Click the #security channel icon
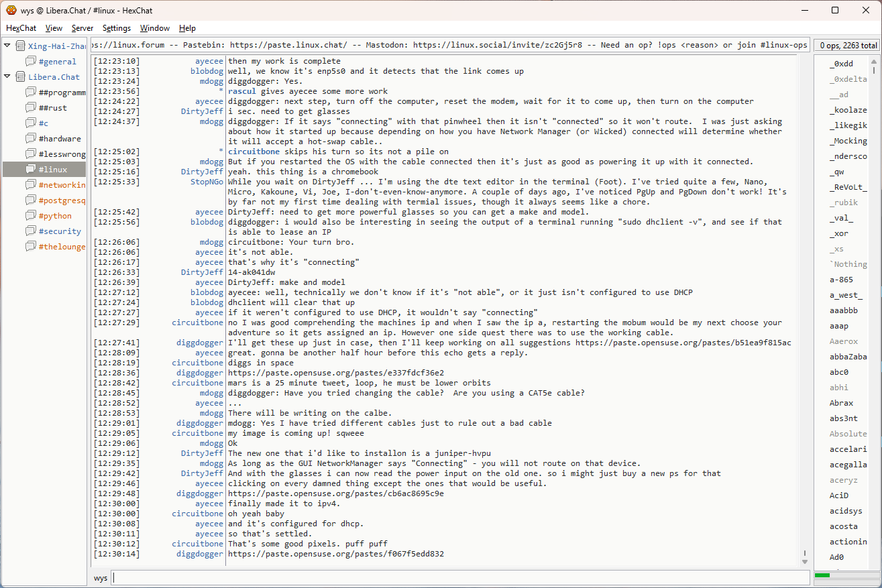The height and width of the screenshot is (588, 882). [x=31, y=231]
